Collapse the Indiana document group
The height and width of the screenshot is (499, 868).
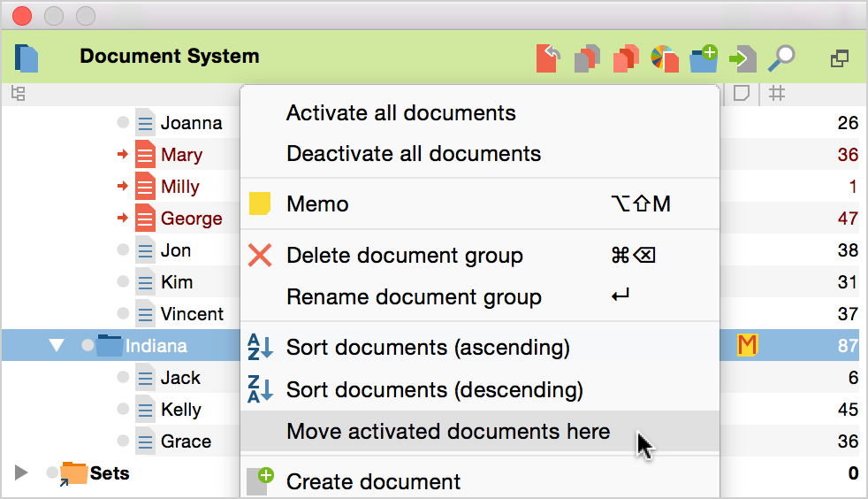click(x=57, y=346)
